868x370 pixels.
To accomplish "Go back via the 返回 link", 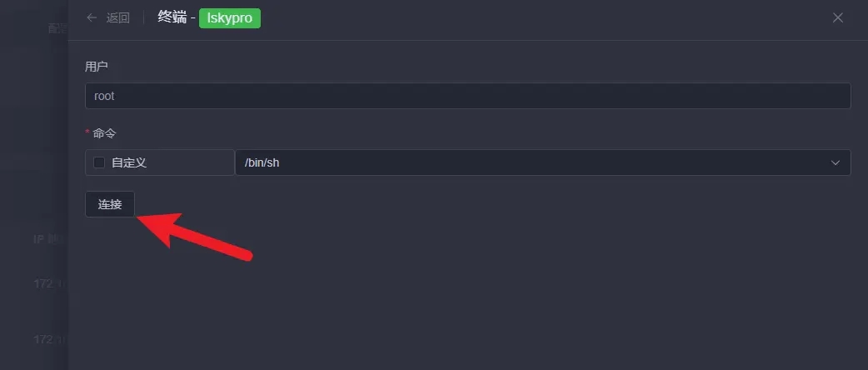I will [118, 17].
